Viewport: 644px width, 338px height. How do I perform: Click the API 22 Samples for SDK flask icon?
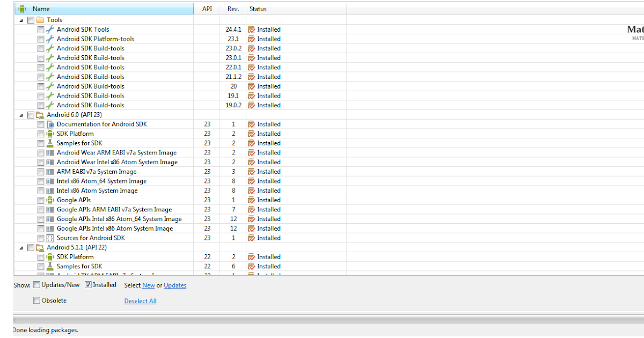(x=50, y=266)
